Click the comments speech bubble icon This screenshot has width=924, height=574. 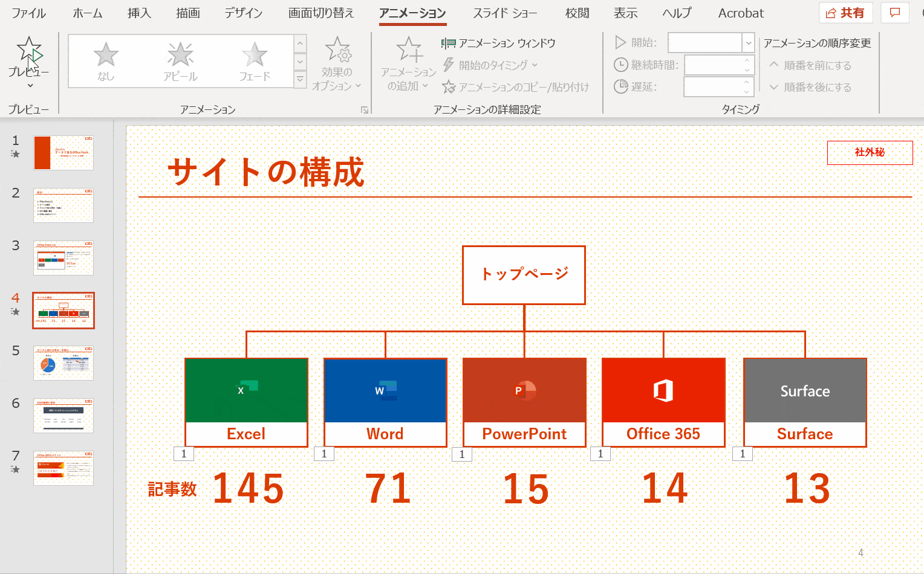896,13
